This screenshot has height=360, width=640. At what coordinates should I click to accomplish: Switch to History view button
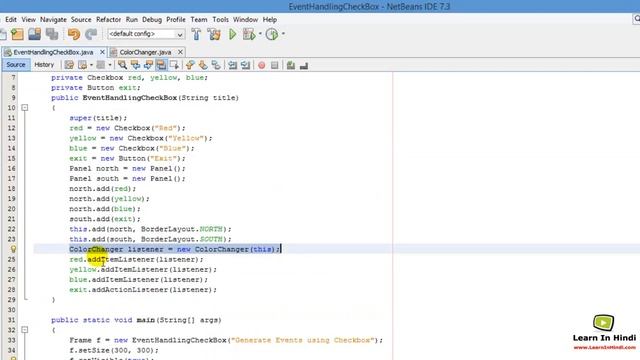point(44,64)
